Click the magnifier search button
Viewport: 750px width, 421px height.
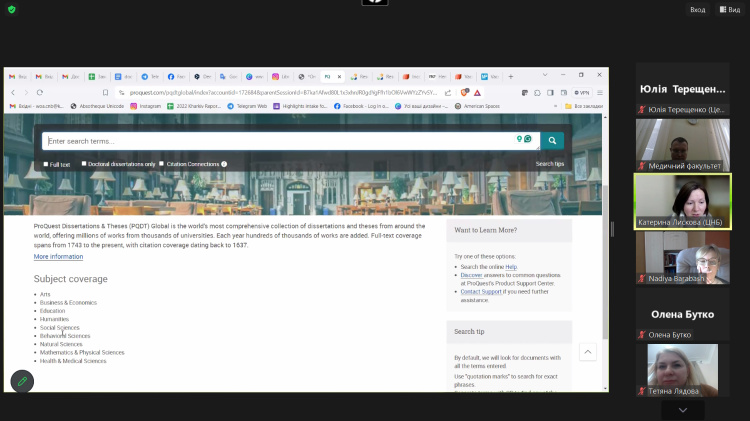(x=552, y=141)
